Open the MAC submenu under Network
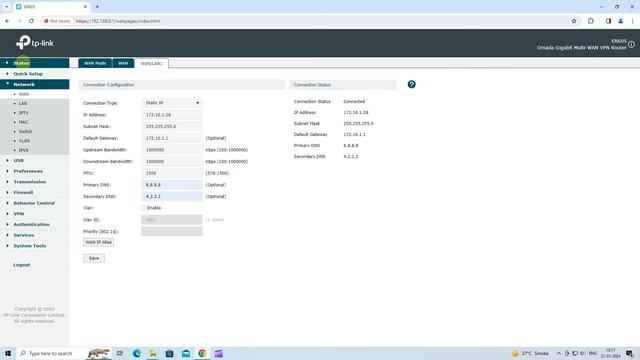 [23, 122]
